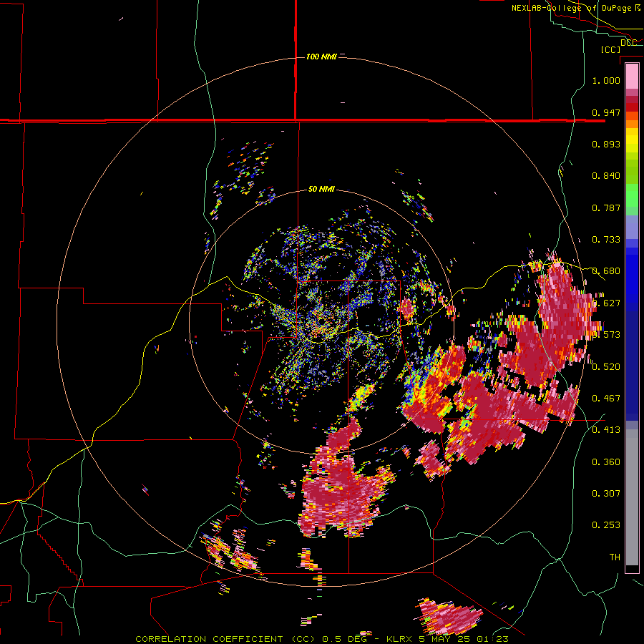Click the [CC] label above the color scale
The image size is (644, 644).
(x=611, y=49)
